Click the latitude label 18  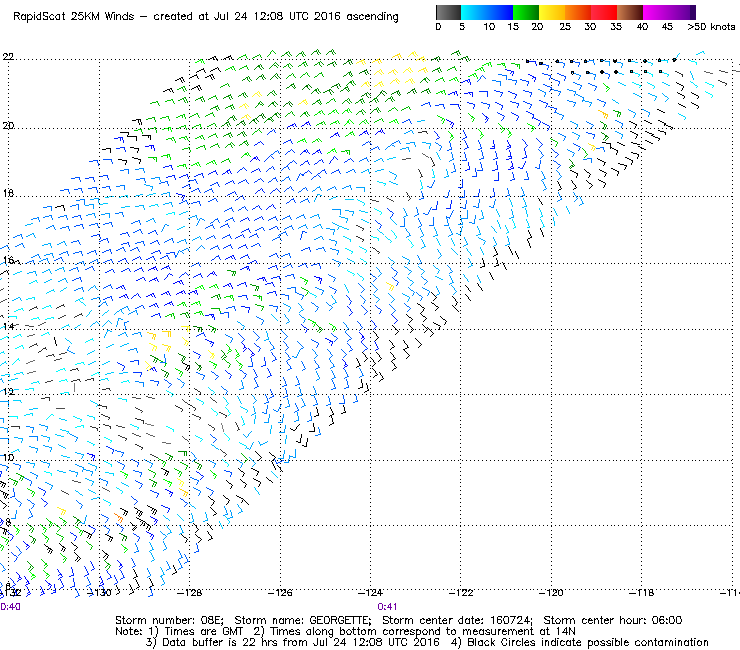8,194
